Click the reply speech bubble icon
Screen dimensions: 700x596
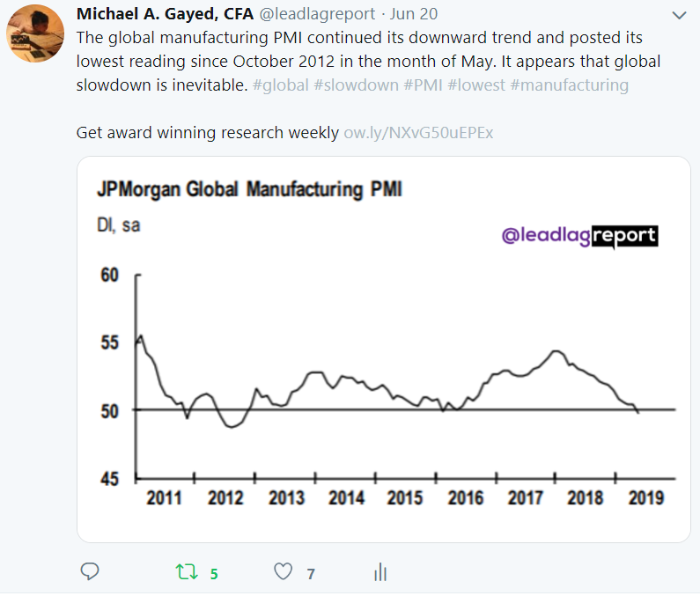pyautogui.click(x=89, y=572)
